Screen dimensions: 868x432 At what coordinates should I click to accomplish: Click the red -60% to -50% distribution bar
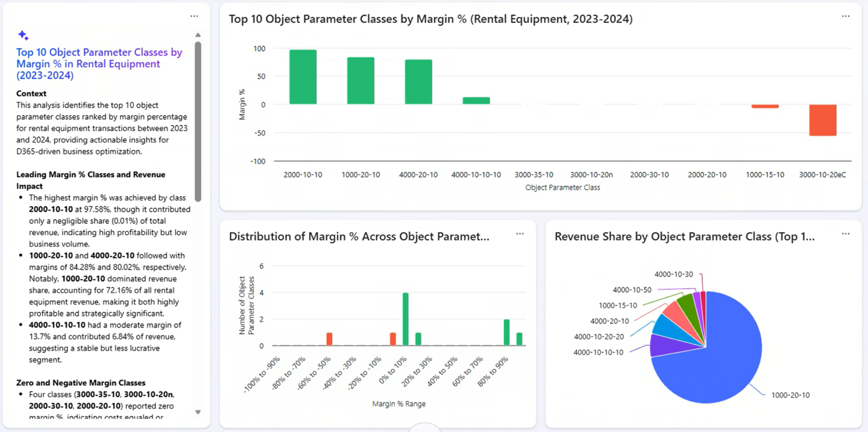[x=330, y=339]
